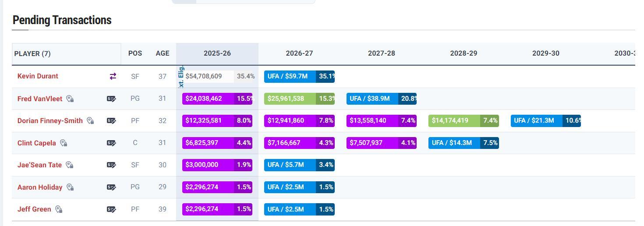Open the Jeff Green player link
The height and width of the screenshot is (226, 644).
pos(34,209)
